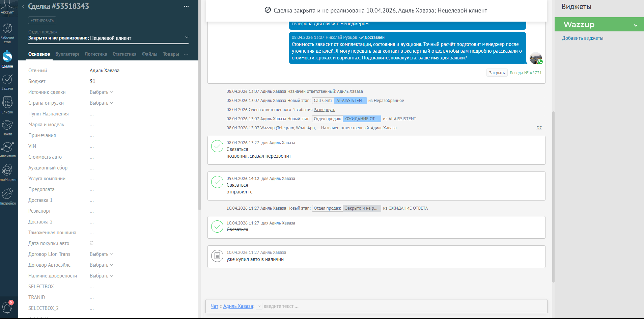Open the Сделки section icon
The height and width of the screenshot is (319, 644).
tap(7, 59)
